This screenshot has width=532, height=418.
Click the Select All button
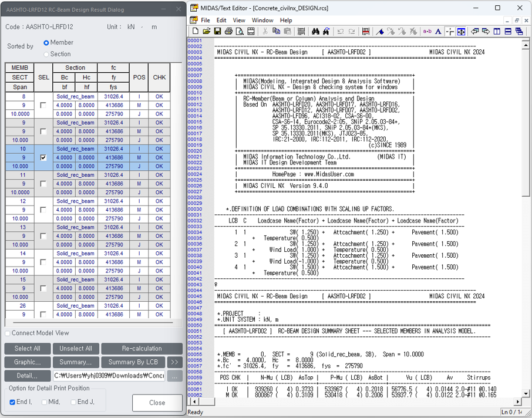click(28, 349)
